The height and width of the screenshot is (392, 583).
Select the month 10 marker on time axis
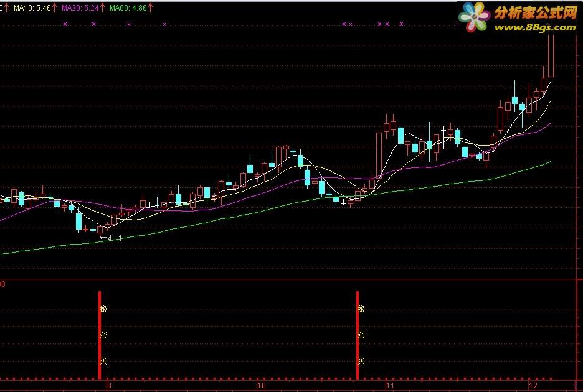262,385
